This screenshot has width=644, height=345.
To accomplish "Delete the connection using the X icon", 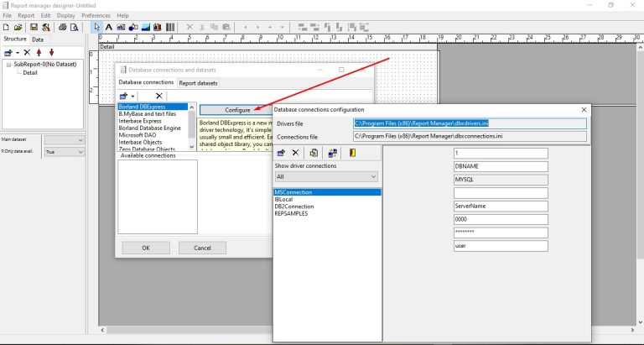I will (x=295, y=153).
